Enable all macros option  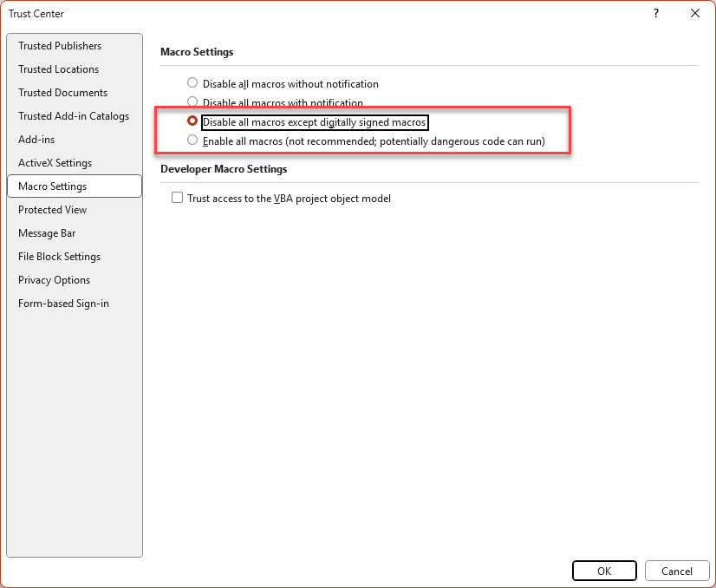(192, 140)
